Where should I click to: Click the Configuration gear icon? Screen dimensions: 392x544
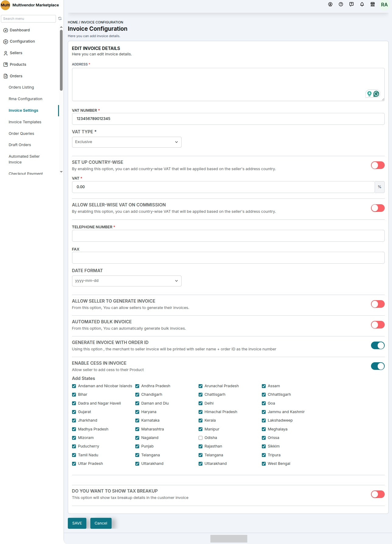tap(5, 42)
